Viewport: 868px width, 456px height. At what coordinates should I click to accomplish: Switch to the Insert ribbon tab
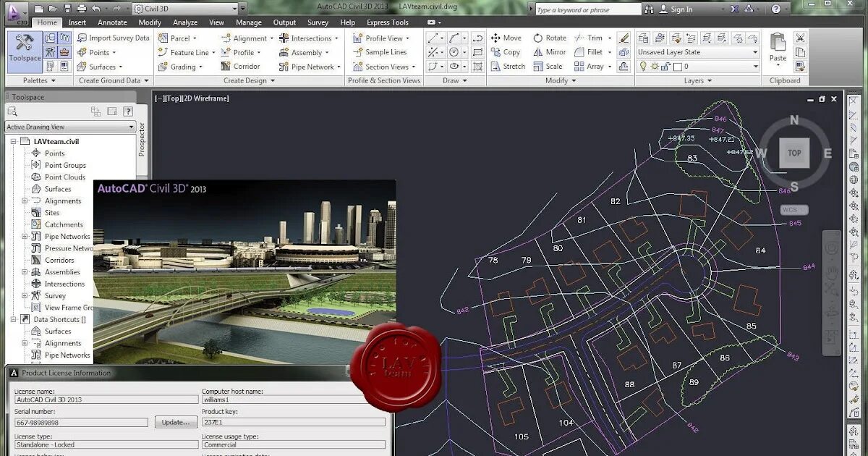point(77,22)
